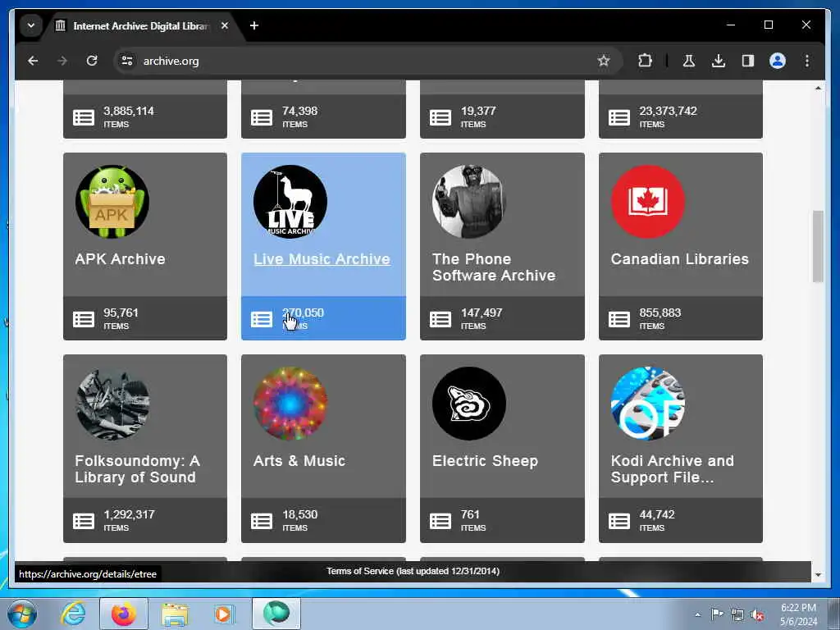This screenshot has width=840, height=630.
Task: Click the muted volume tray icon
Action: pos(757,614)
